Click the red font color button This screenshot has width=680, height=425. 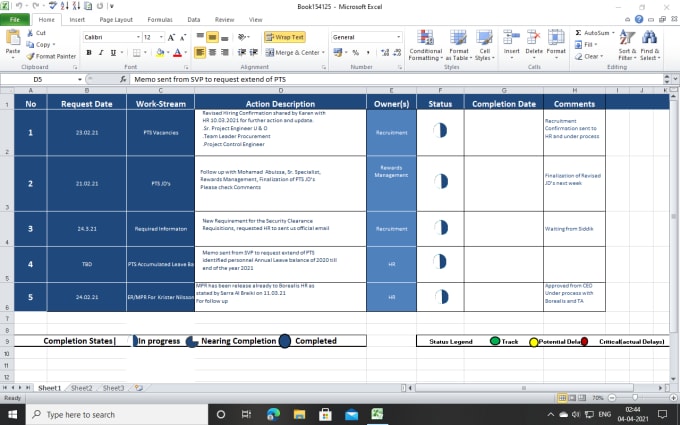coord(177,52)
